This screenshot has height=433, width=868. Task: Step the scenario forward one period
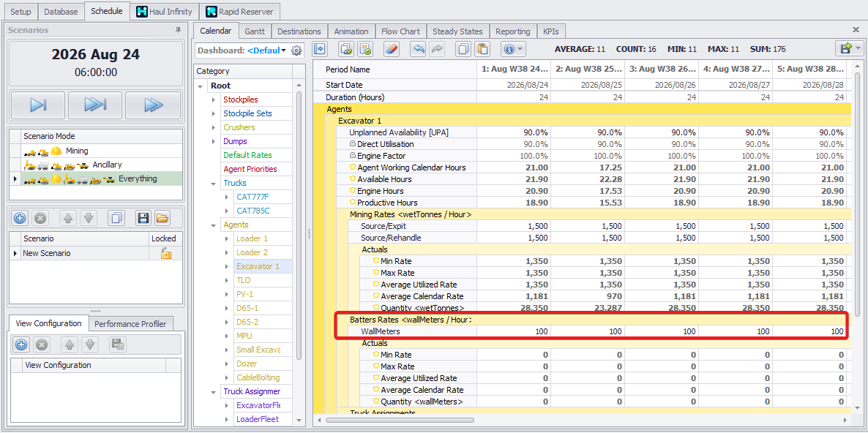click(38, 105)
